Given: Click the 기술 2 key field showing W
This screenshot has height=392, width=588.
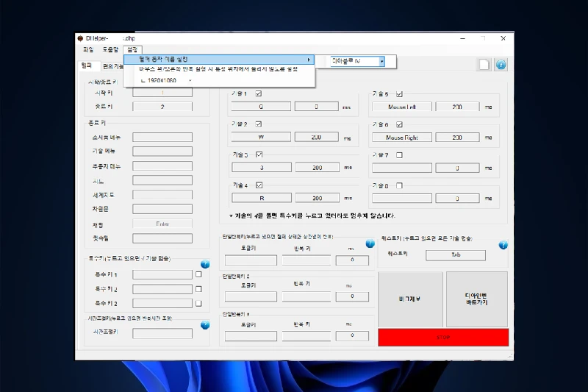Looking at the screenshot, I should click(x=261, y=137).
